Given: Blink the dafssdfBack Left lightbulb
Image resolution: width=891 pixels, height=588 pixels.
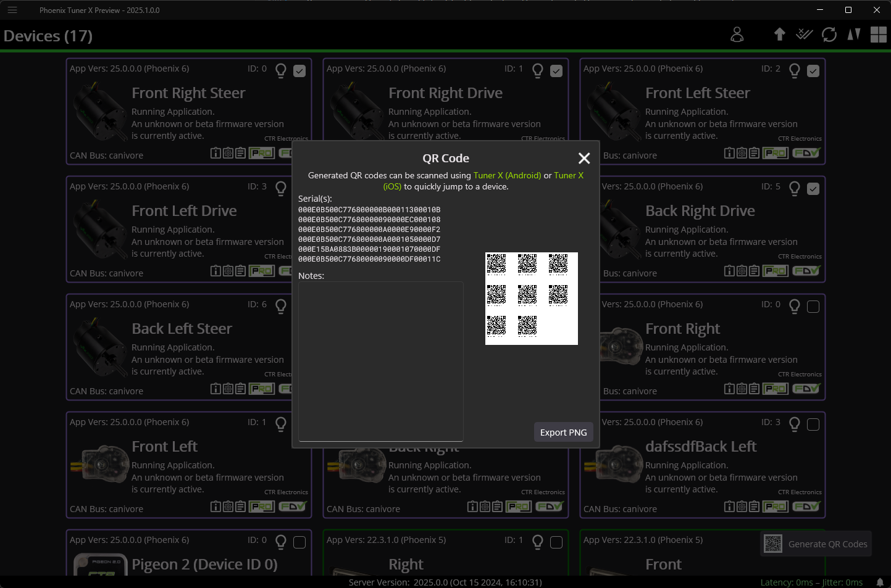Looking at the screenshot, I should [795, 424].
